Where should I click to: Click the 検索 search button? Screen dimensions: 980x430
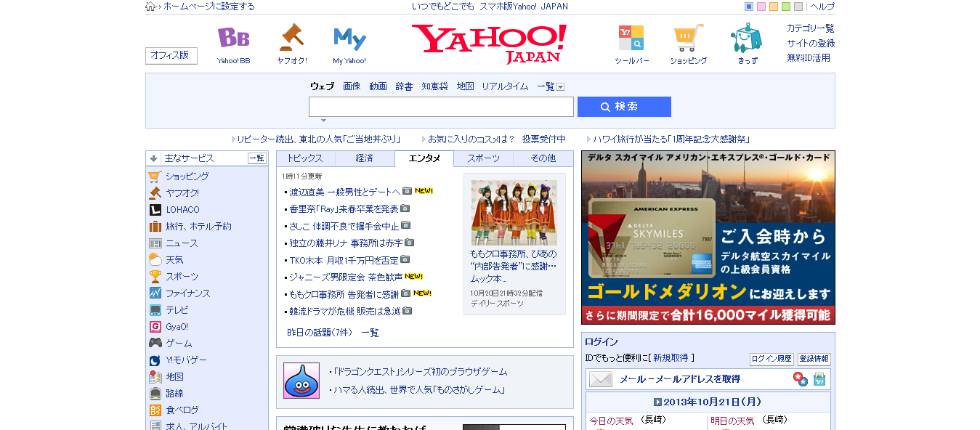(624, 107)
